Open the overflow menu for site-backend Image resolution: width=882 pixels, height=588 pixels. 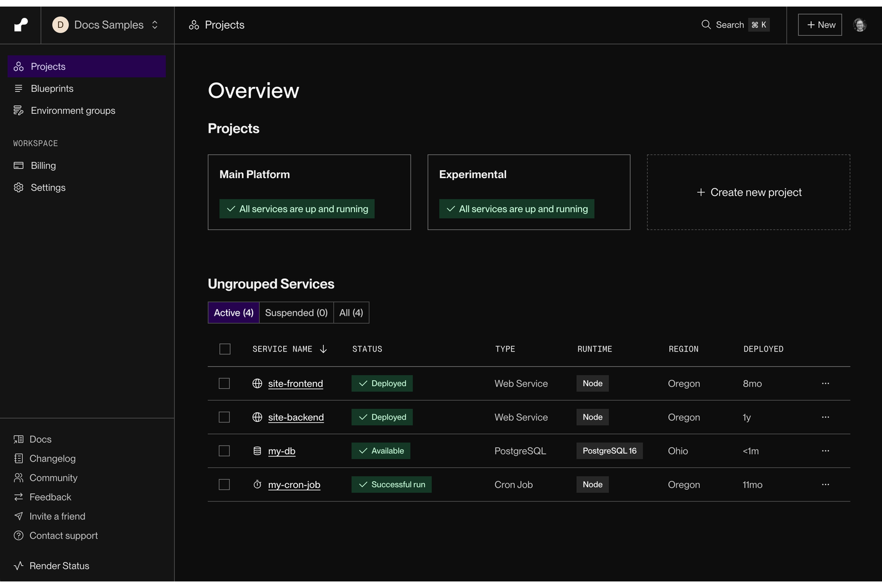(825, 417)
